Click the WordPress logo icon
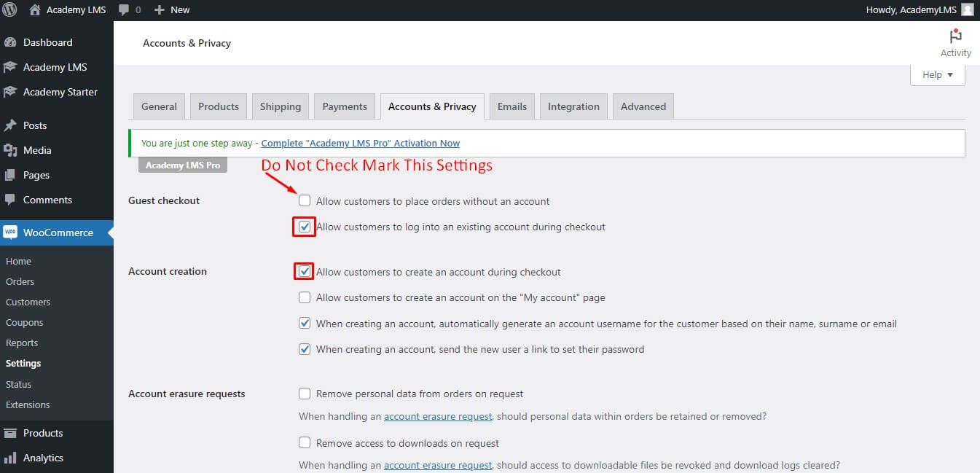 point(10,10)
